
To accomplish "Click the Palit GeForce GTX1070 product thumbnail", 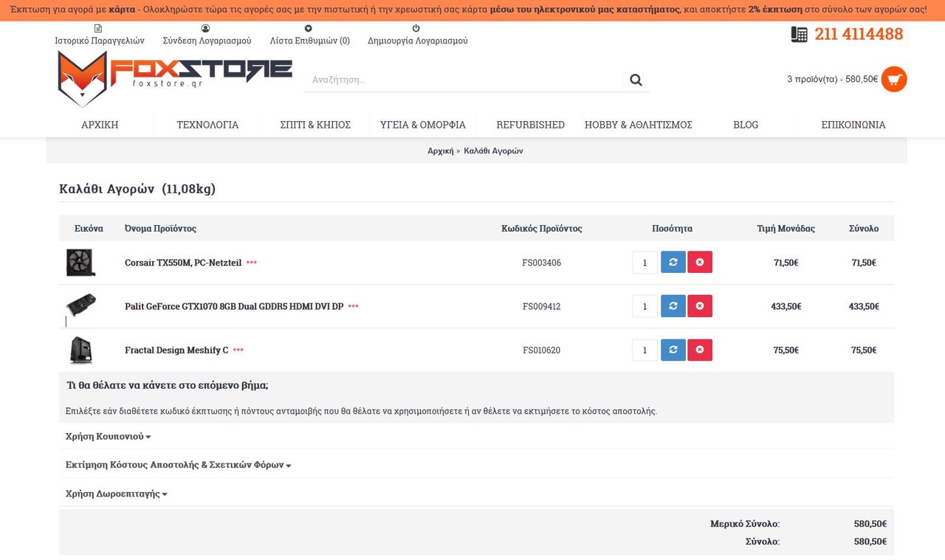I will 80,305.
